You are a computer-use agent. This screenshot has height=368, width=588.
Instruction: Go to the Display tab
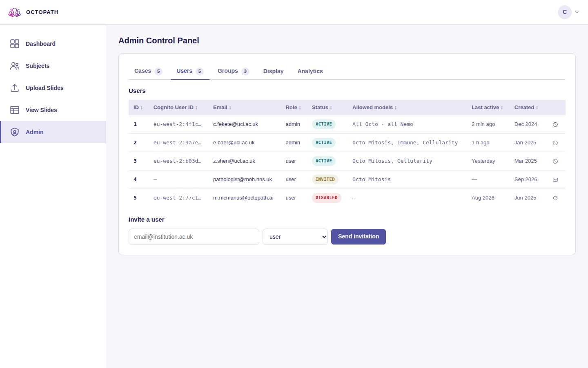tap(273, 71)
